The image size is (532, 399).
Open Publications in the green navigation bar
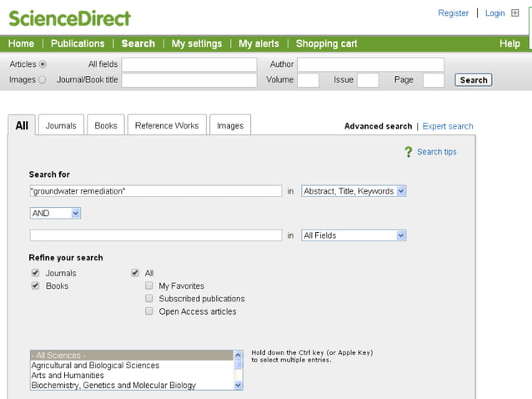tap(78, 43)
